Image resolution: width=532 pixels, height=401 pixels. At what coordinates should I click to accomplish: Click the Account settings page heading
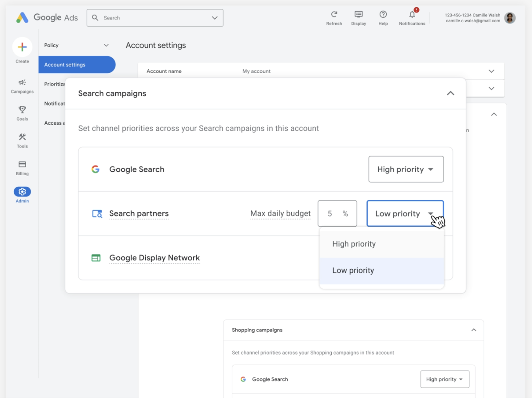click(156, 45)
